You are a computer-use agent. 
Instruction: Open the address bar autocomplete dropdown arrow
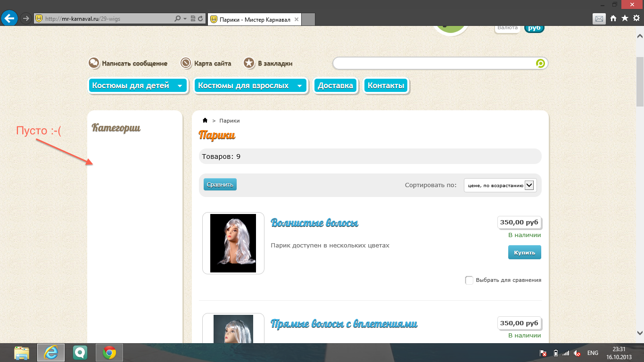[x=185, y=19]
